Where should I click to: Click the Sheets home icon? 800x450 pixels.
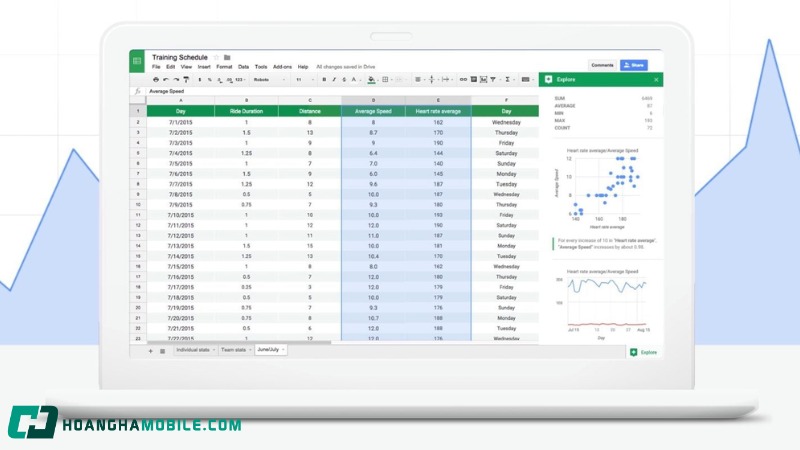point(137,61)
